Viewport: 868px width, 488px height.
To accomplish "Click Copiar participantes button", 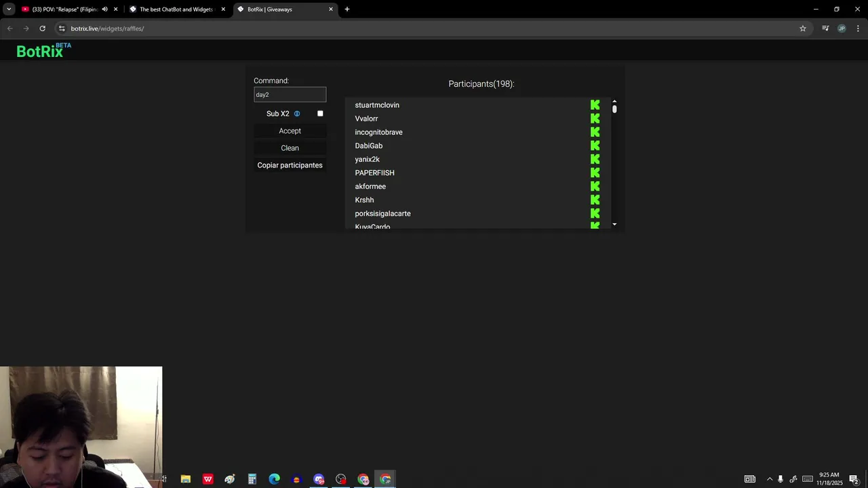I will coord(290,165).
